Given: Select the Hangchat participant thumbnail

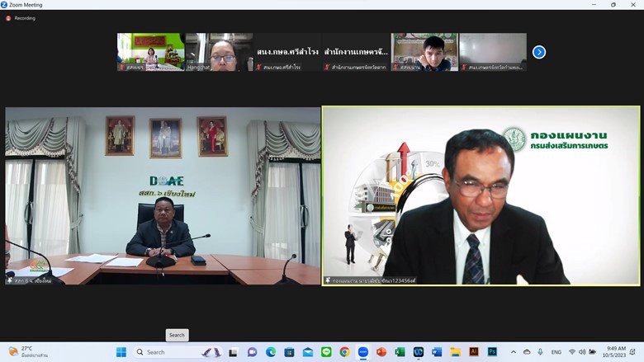Looking at the screenshot, I should 219,51.
